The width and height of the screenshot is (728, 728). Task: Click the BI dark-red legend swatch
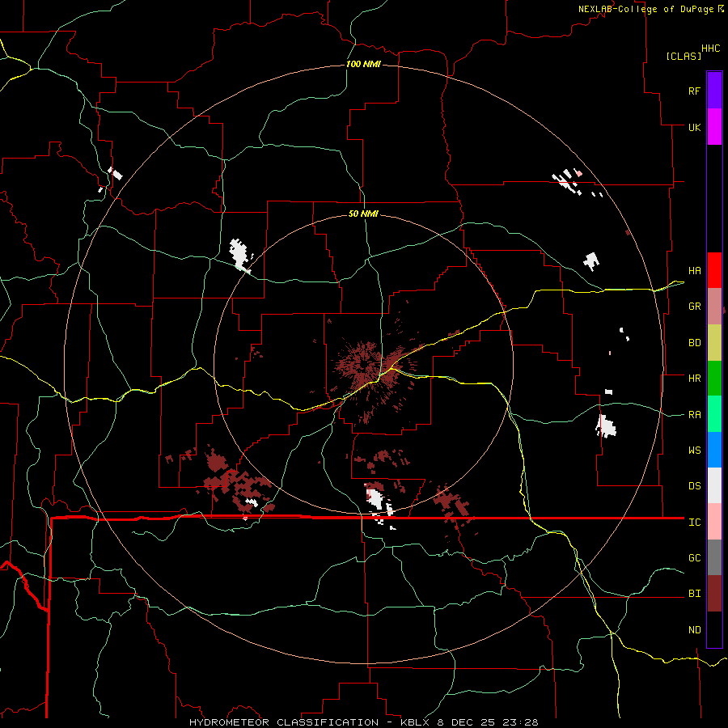coord(714,594)
